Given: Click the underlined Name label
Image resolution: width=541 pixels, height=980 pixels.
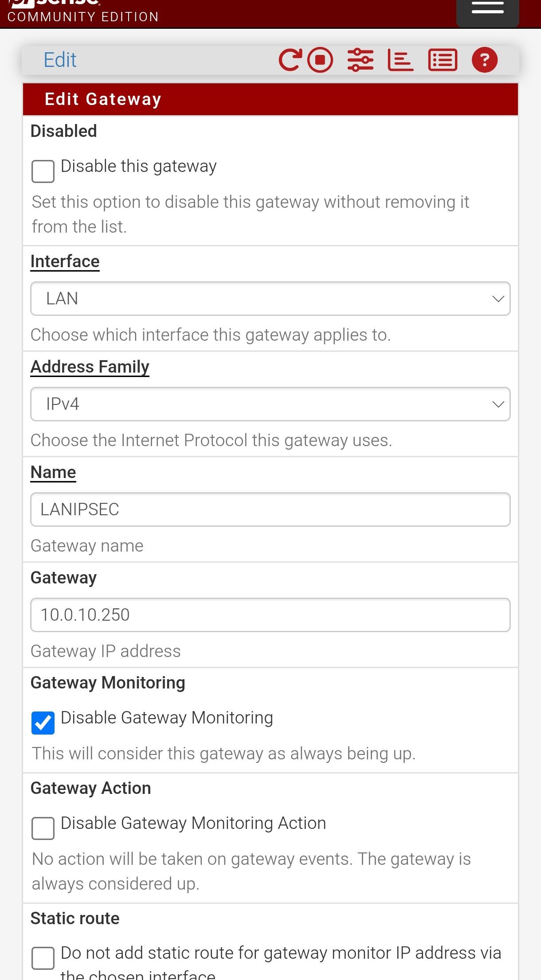Looking at the screenshot, I should tap(53, 472).
